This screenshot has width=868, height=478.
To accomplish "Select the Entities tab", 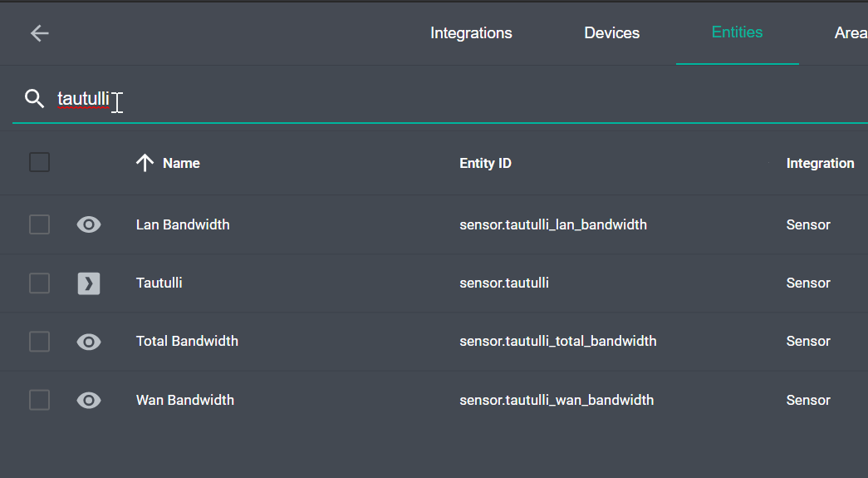I will 737,32.
